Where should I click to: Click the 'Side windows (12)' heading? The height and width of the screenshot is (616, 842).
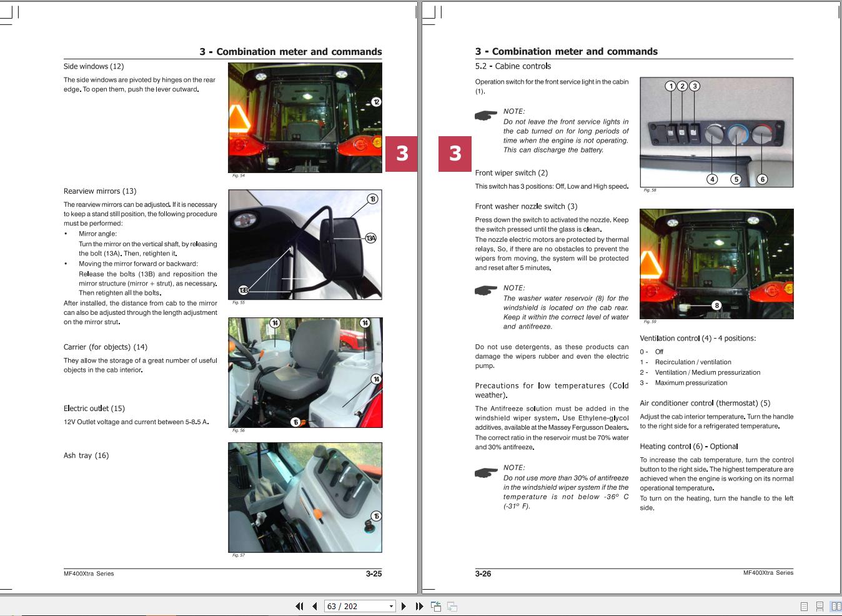(x=94, y=66)
